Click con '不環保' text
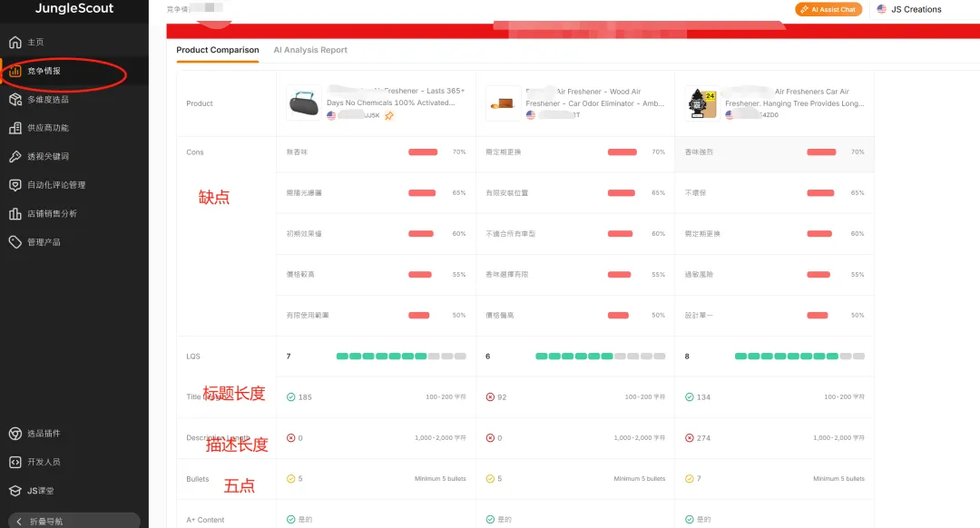The image size is (980, 528). point(696,193)
